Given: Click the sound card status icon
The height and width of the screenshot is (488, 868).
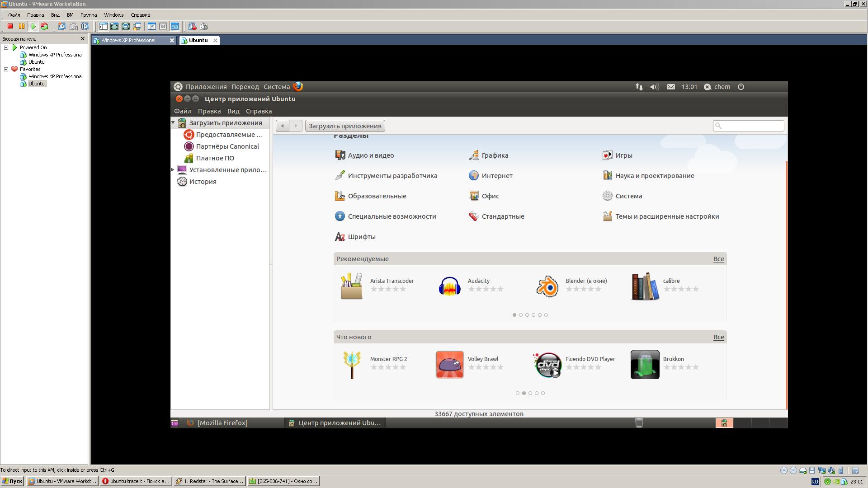Looking at the screenshot, I should tap(831, 470).
